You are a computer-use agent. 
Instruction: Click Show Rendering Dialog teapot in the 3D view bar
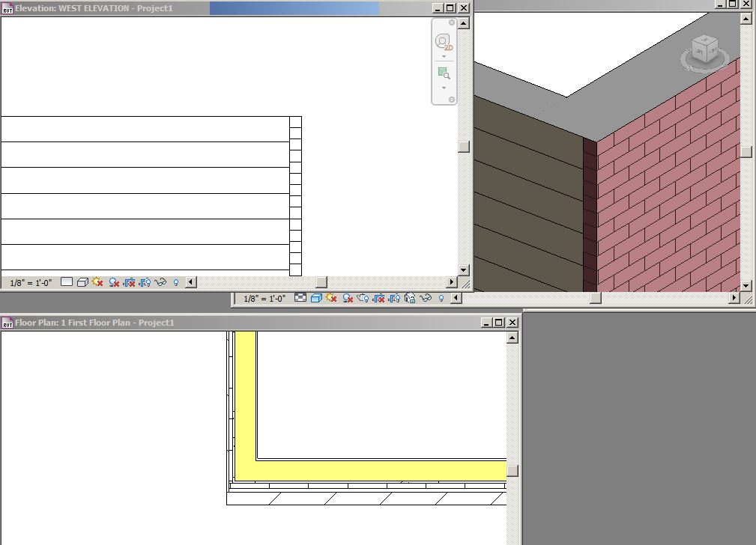[363, 298]
